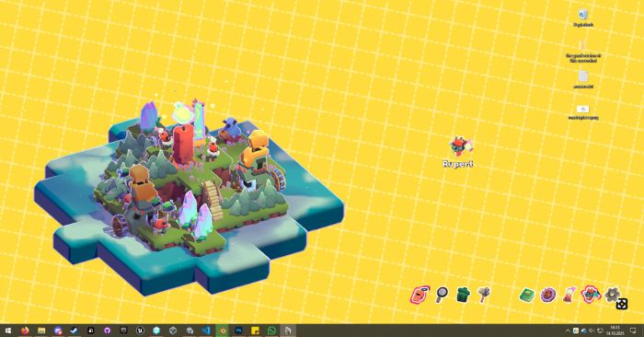
Task: Open WhatsApp from the taskbar
Action: coord(271,331)
